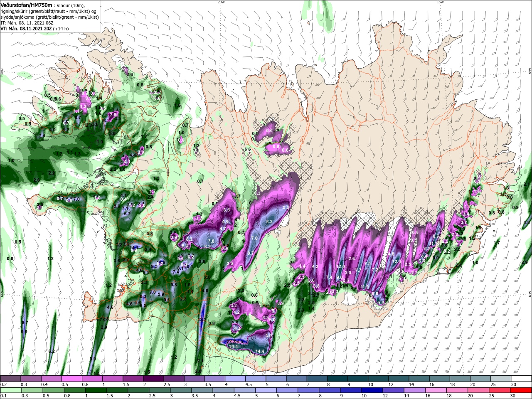Pick the darkest purple snow swatch labeled 2
Viewport: 532px width, 399px height.
153,379
